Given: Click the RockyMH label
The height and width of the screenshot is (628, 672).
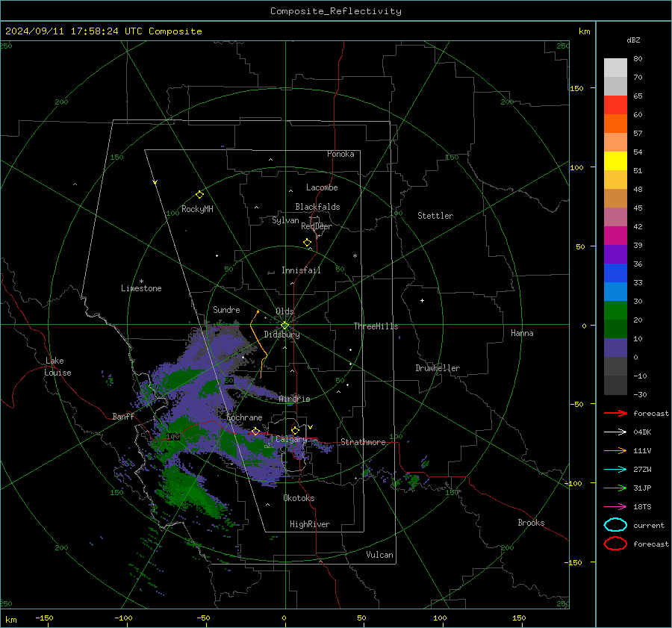Looking at the screenshot, I should pos(197,209).
